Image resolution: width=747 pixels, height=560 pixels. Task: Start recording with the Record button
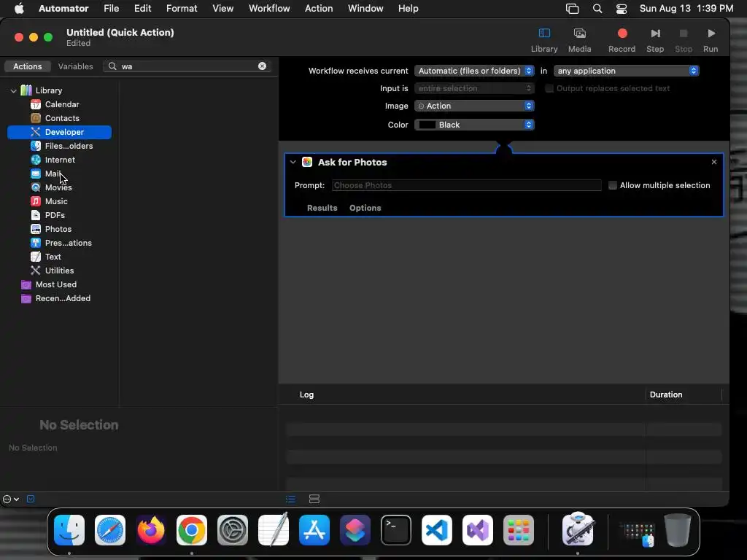[622, 40]
